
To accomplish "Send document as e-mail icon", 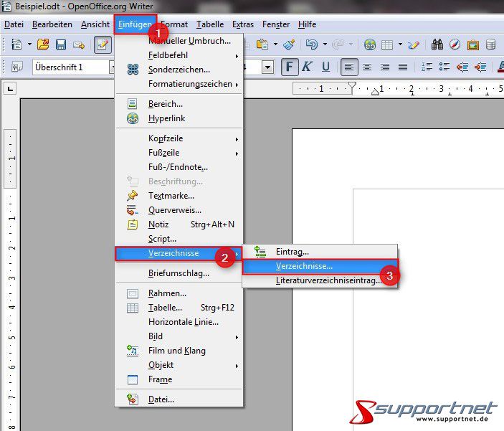I will (79, 44).
